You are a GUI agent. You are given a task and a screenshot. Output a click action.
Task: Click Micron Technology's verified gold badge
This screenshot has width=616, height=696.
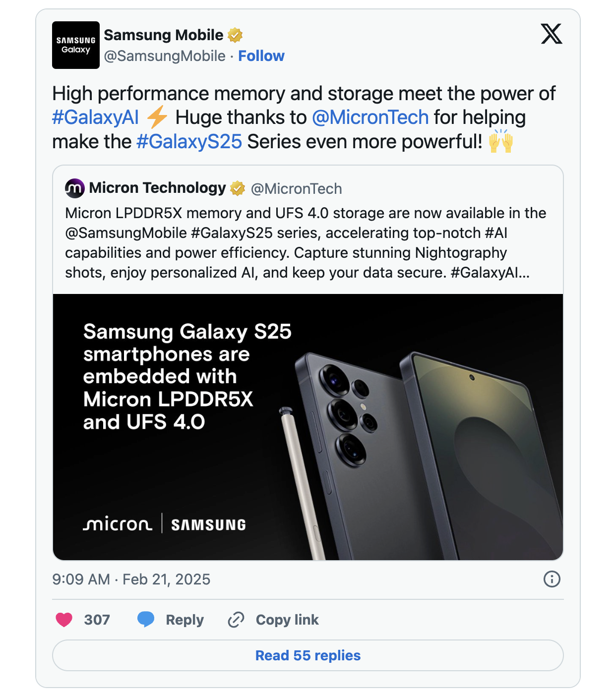point(238,188)
